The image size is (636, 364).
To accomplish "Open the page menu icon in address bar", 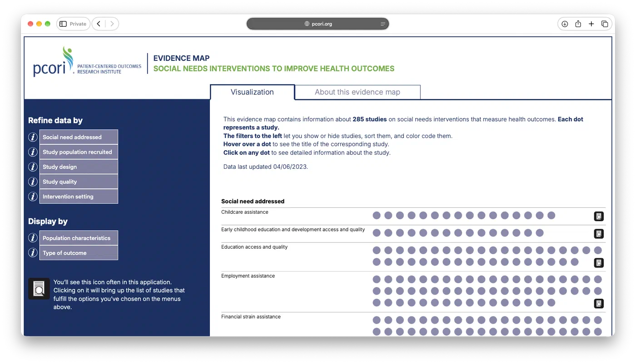I will pos(383,24).
